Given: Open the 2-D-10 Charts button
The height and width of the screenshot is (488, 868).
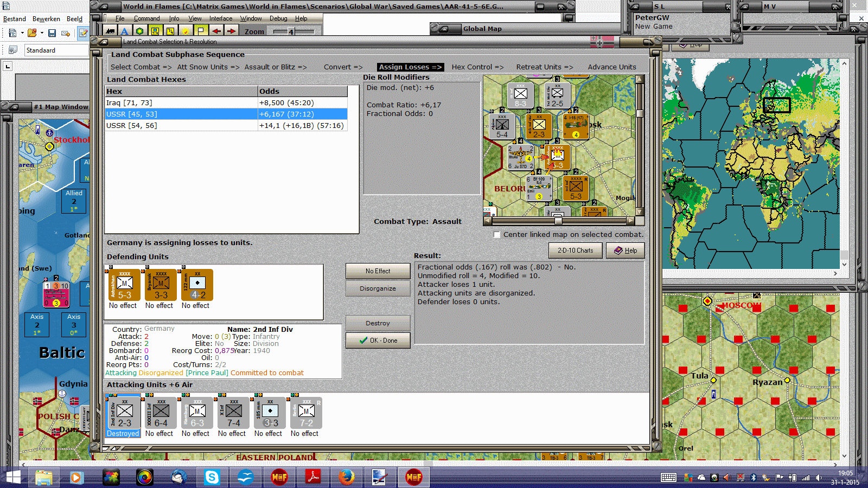Looking at the screenshot, I should 576,251.
